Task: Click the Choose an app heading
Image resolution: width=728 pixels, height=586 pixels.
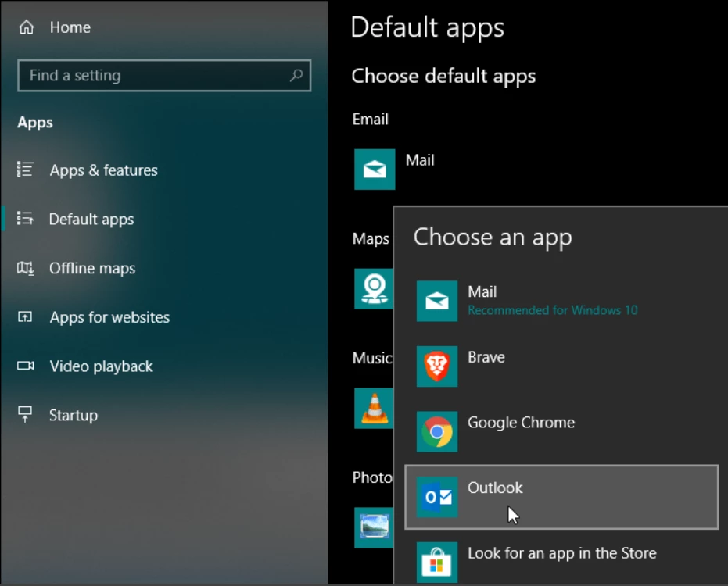Action: tap(493, 238)
